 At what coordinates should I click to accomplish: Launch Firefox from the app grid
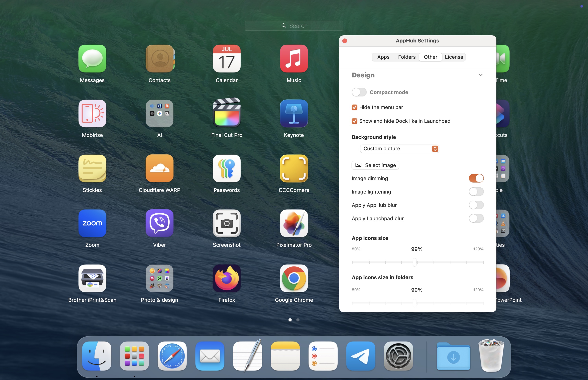coord(227,278)
